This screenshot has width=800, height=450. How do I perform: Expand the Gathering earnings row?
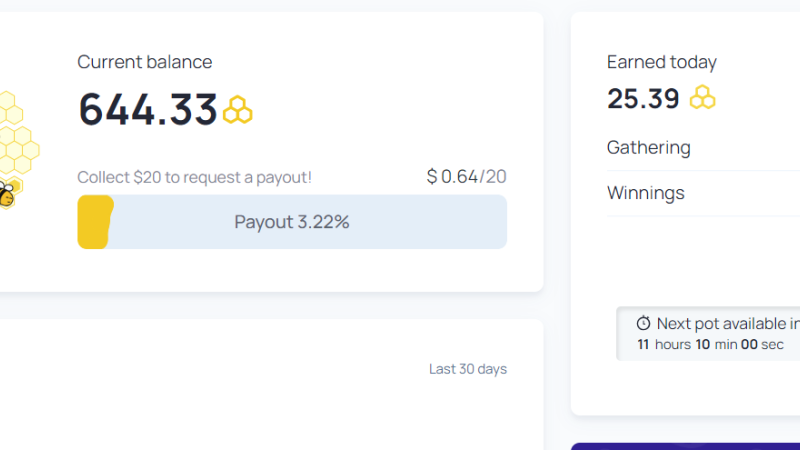(649, 148)
